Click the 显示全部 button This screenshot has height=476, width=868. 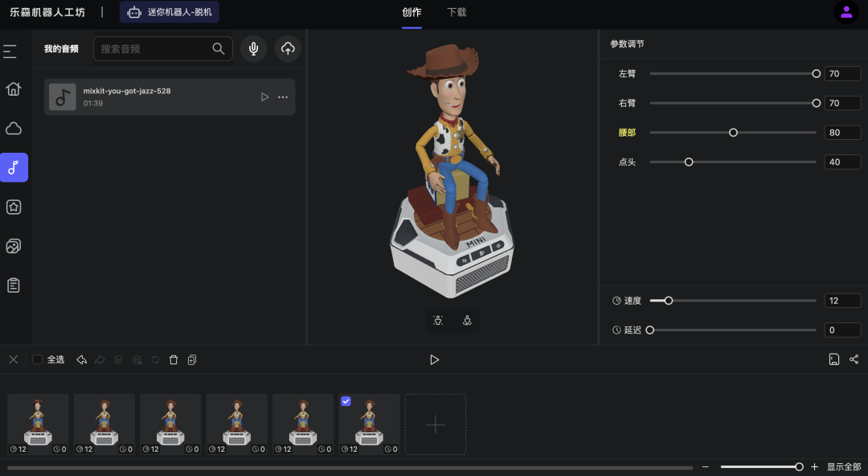point(843,467)
